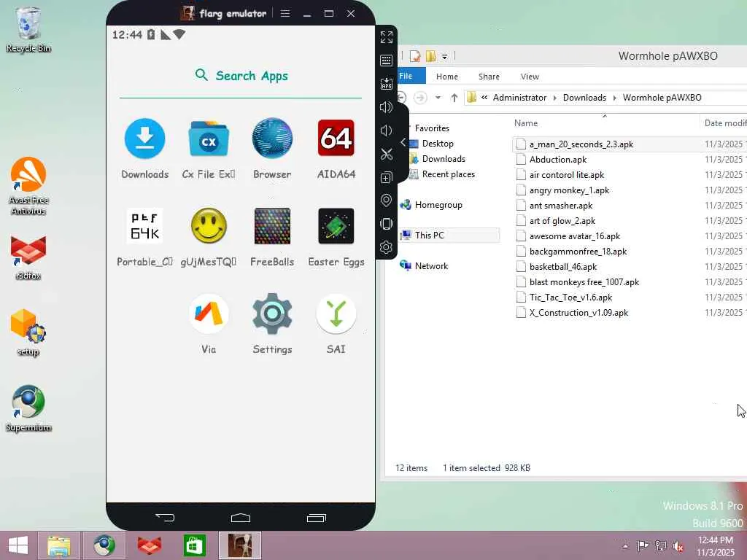Open the Portable_C app icon
The height and width of the screenshot is (560, 747).
coord(145,226)
